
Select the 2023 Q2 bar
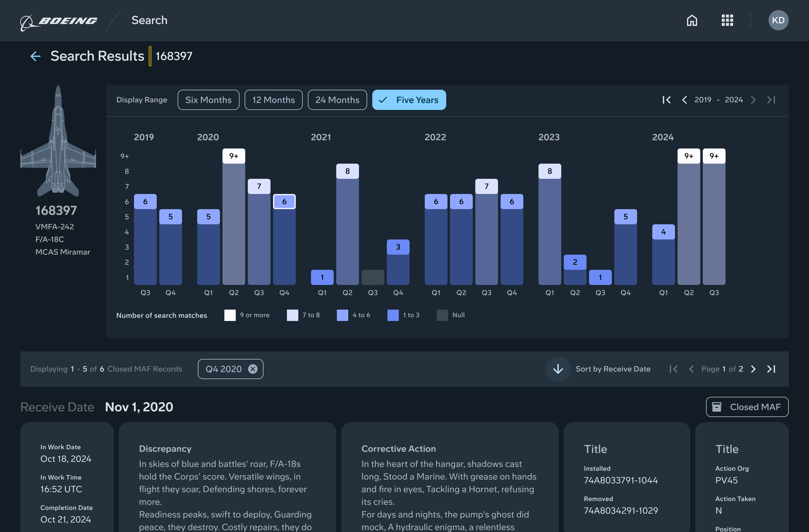575,270
